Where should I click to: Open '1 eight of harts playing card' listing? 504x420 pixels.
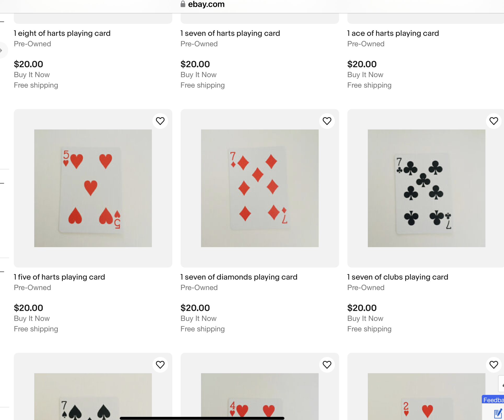(x=62, y=33)
